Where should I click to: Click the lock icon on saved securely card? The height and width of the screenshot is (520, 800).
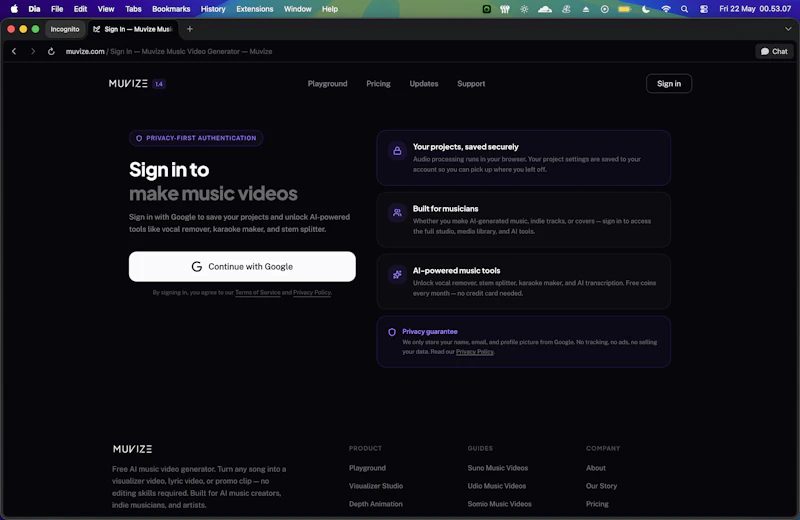pos(397,151)
